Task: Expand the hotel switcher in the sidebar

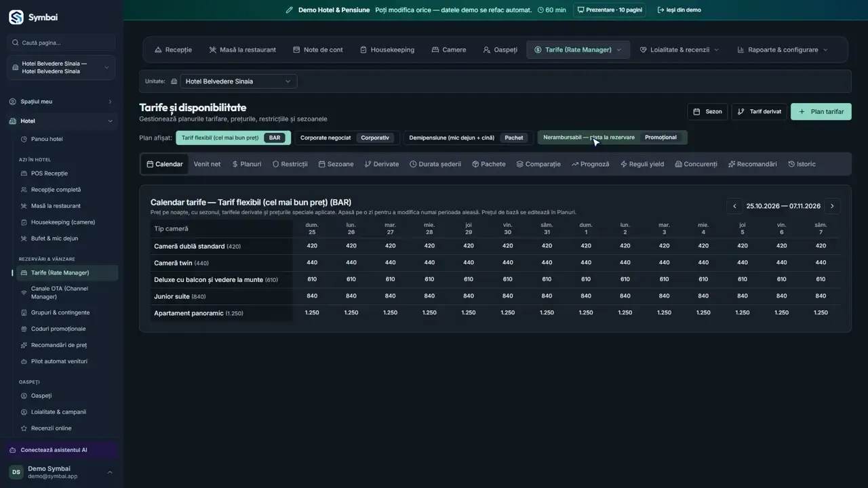Action: coord(61,68)
